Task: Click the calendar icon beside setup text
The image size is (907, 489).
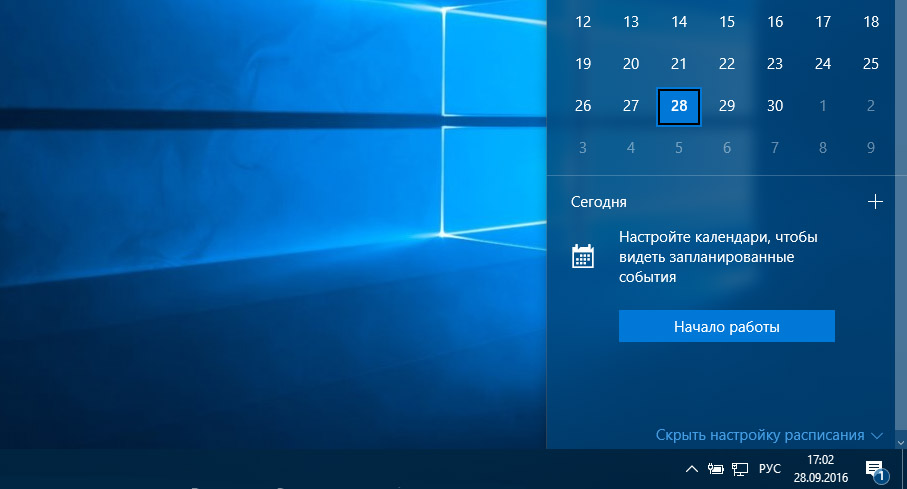Action: tap(582, 256)
